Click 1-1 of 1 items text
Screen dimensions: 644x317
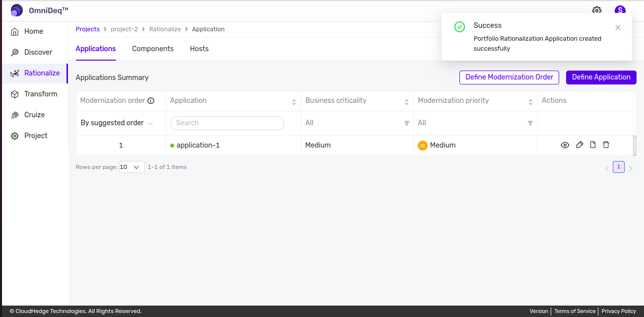[167, 167]
